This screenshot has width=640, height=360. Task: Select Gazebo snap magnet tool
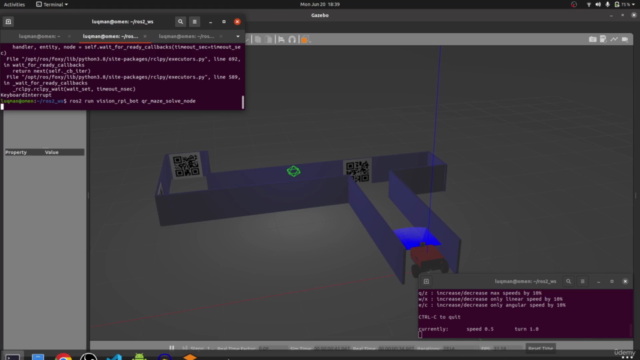[x=292, y=39]
